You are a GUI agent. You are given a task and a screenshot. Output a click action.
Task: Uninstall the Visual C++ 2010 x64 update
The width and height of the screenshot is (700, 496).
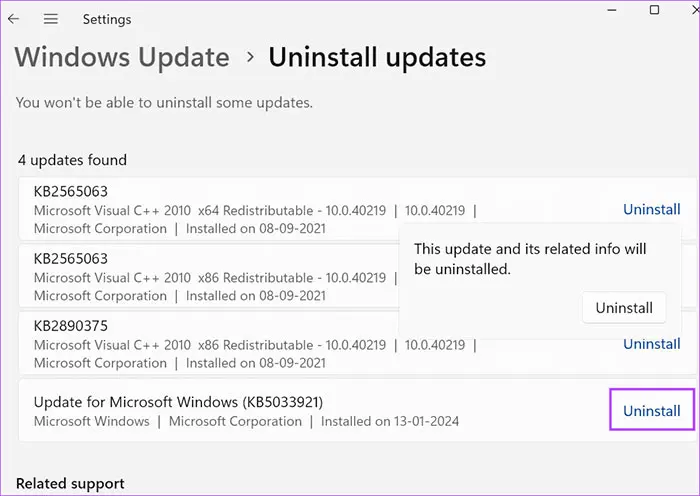pyautogui.click(x=651, y=210)
